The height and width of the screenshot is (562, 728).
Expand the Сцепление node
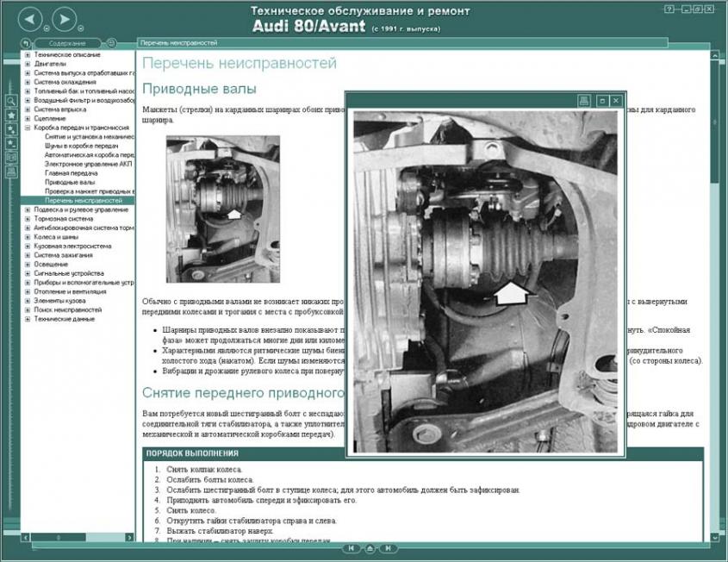click(28, 118)
